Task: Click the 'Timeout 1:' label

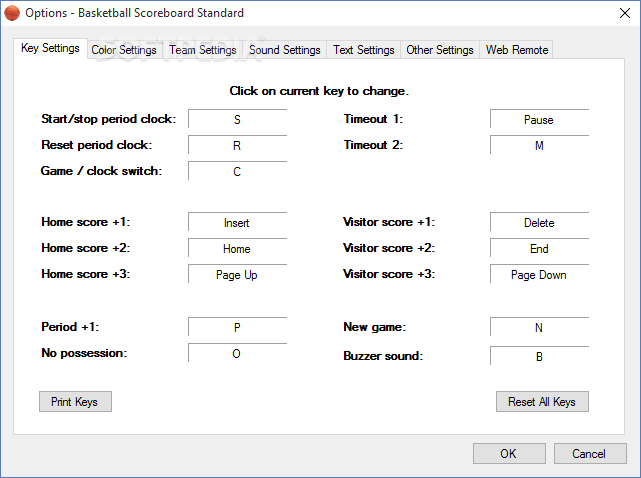Action: 373,119
